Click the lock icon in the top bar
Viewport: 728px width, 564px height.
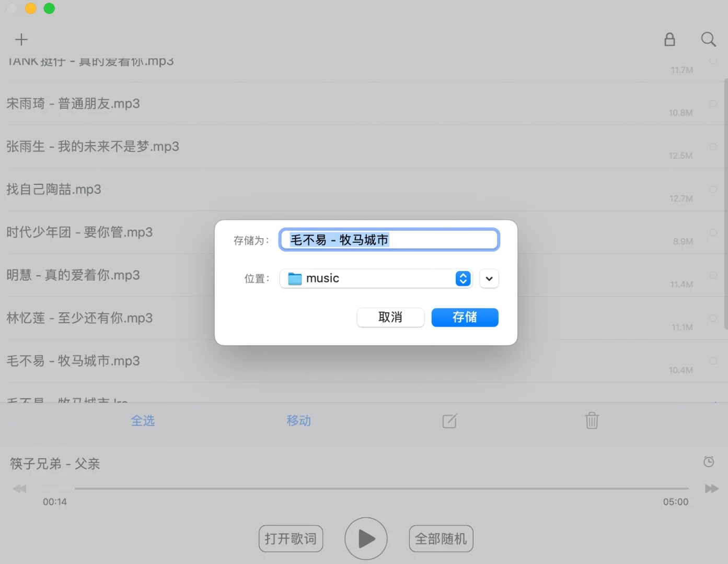coord(669,39)
